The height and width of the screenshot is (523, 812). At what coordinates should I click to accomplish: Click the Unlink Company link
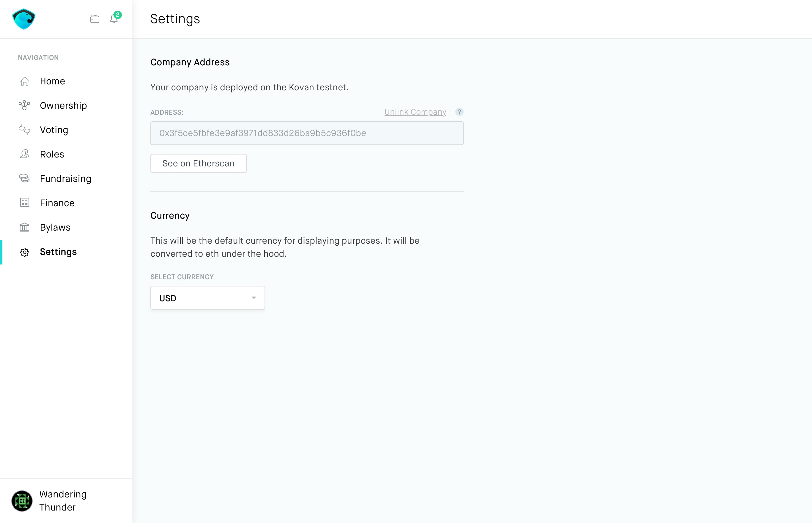pyautogui.click(x=415, y=112)
